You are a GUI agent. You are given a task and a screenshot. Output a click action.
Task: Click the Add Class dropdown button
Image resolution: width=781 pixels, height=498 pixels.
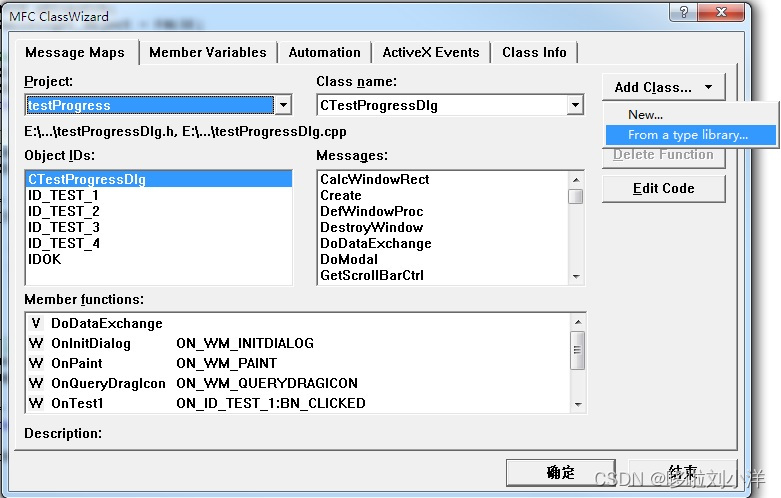point(663,87)
